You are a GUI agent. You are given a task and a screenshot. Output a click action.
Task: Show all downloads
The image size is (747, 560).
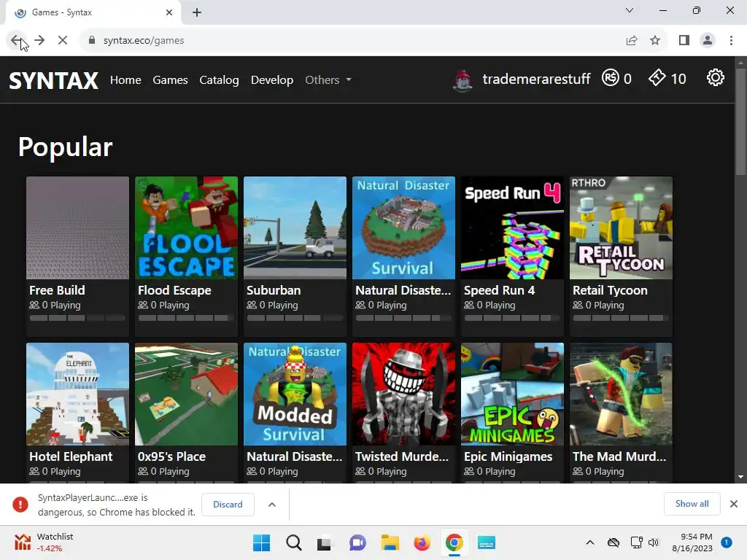tap(692, 504)
